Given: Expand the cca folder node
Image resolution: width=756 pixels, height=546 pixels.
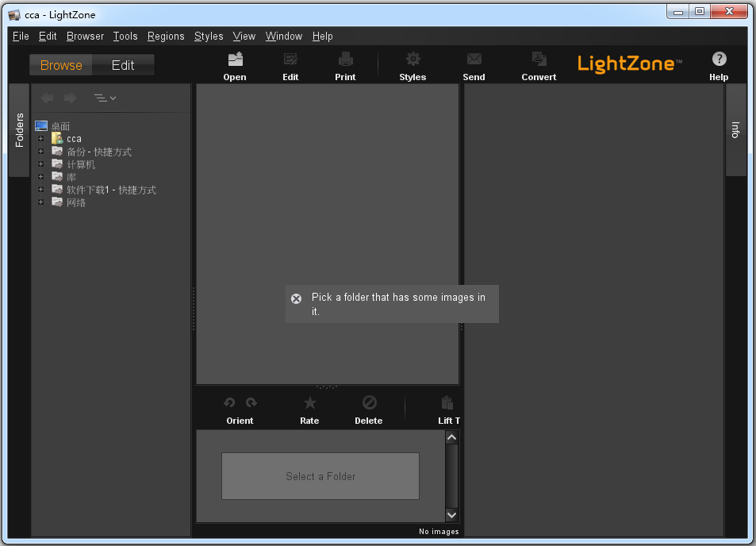Looking at the screenshot, I should tap(41, 139).
